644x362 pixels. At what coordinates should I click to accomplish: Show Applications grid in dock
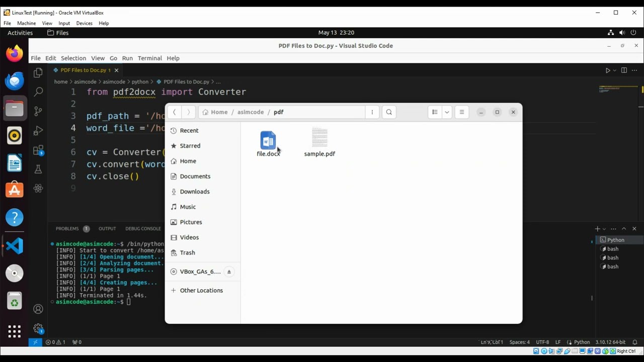coord(14,331)
